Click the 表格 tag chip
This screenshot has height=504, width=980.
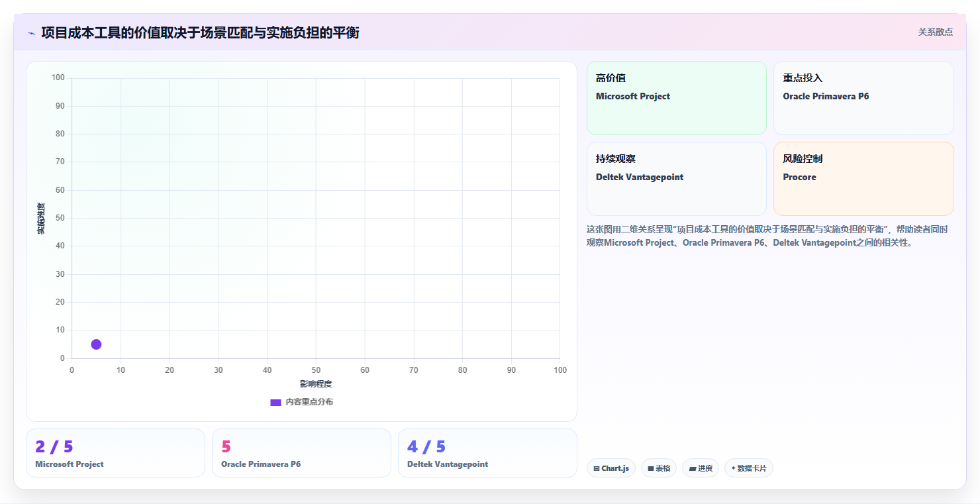pos(658,468)
